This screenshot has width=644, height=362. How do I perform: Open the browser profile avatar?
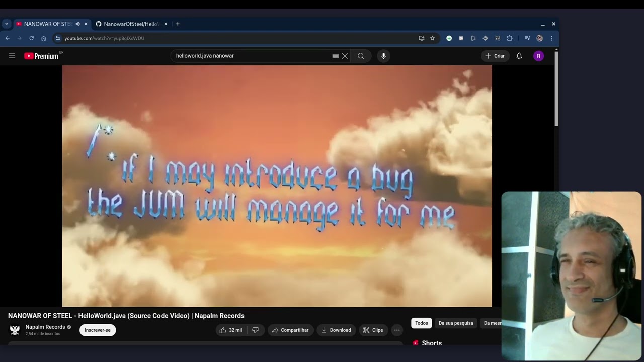[539, 38]
